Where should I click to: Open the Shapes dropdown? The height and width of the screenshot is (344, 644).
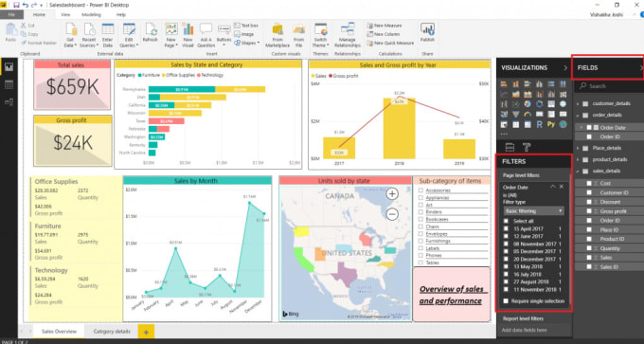point(247,43)
